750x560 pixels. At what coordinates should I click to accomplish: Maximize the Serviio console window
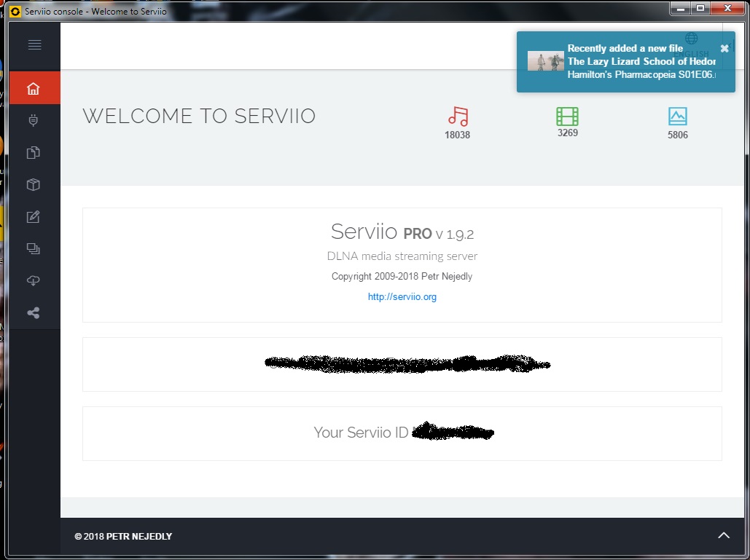click(700, 8)
